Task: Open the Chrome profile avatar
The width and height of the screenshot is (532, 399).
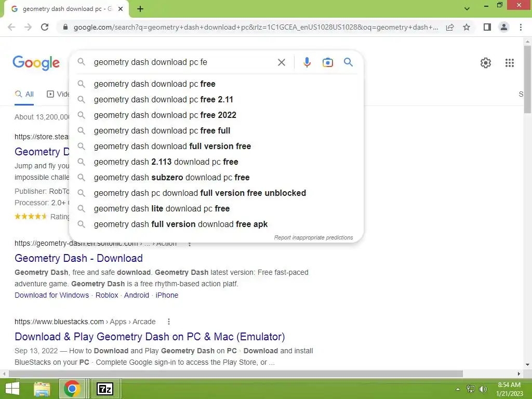Action: [504, 27]
